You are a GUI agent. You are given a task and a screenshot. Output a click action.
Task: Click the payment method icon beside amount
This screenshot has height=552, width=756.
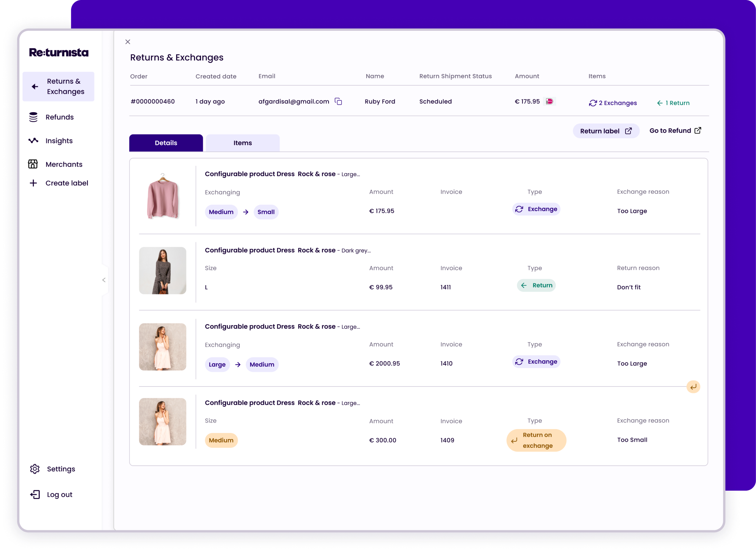[550, 101]
